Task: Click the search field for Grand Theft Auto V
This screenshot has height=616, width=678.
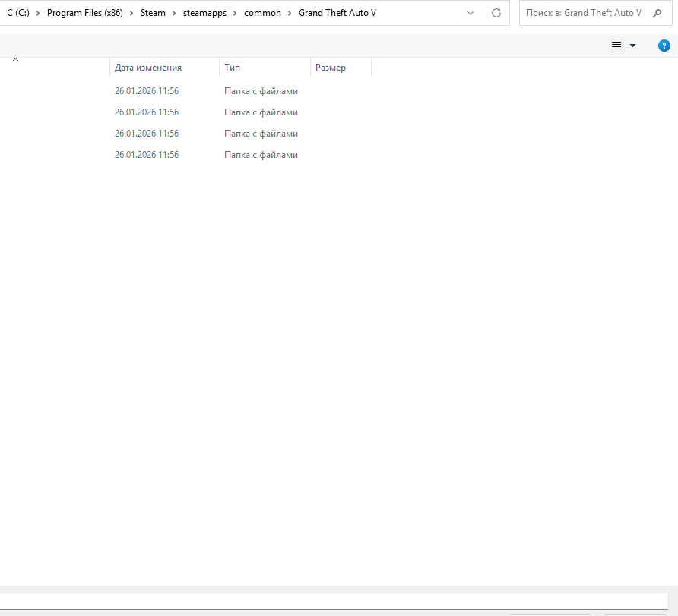Action: click(x=581, y=14)
